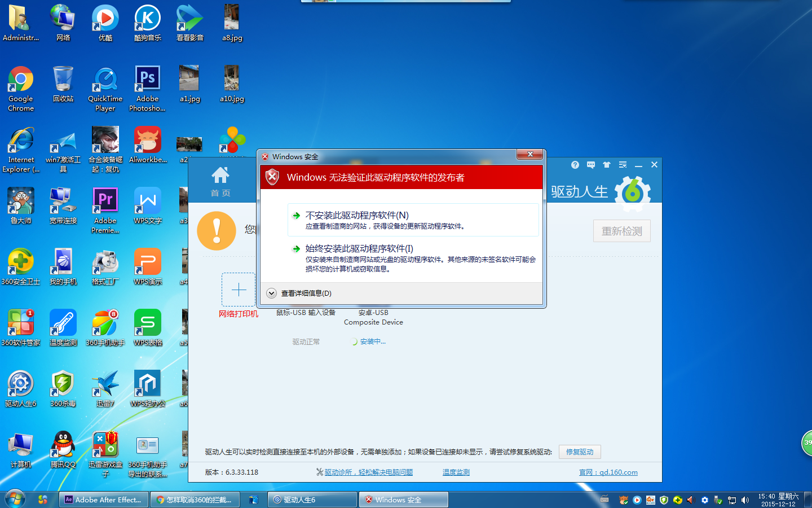Choose not to install this driver software
The height and width of the screenshot is (508, 812).
coord(413,220)
